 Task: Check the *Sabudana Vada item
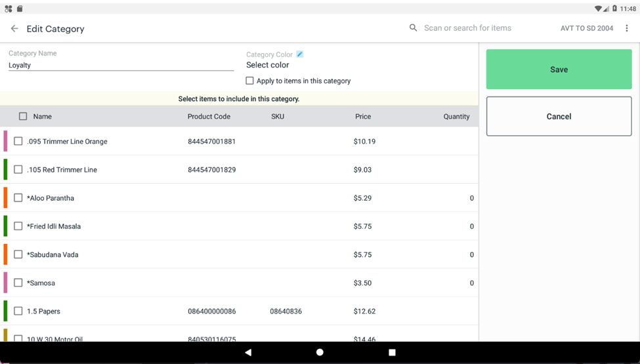coord(18,254)
